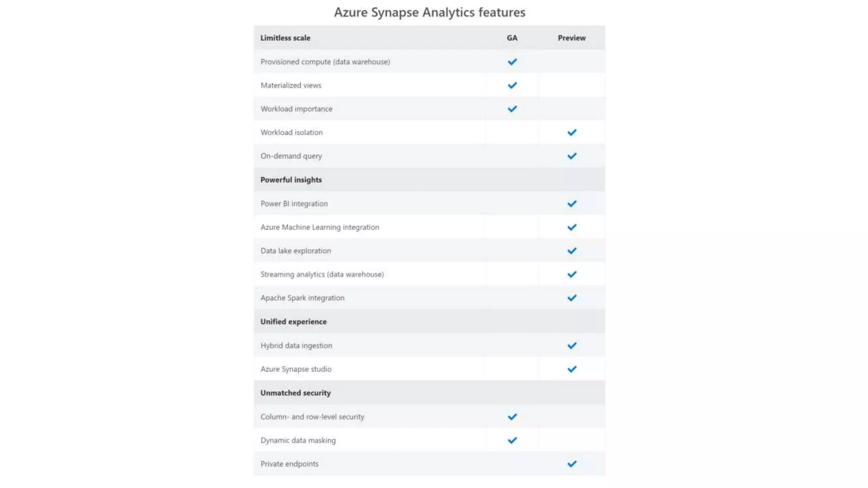
Task: Click the Dynamic data masking GA checkmark
Action: coord(512,441)
